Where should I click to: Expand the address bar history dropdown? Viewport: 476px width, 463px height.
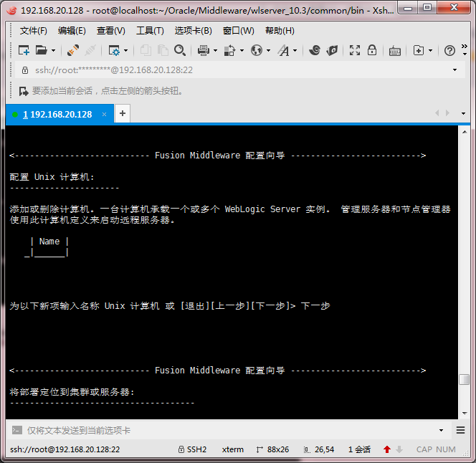(x=454, y=70)
